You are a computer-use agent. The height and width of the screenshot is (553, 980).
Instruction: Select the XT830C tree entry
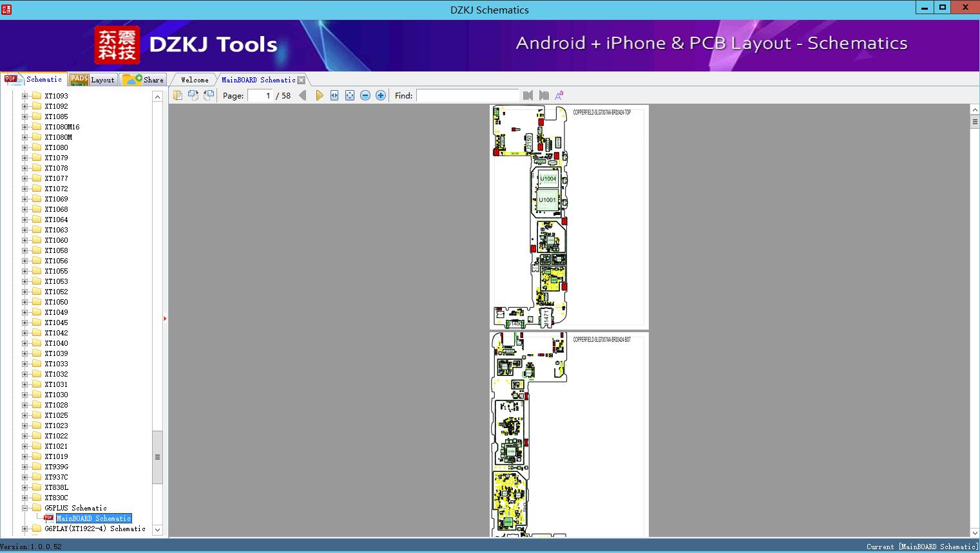pos(56,498)
